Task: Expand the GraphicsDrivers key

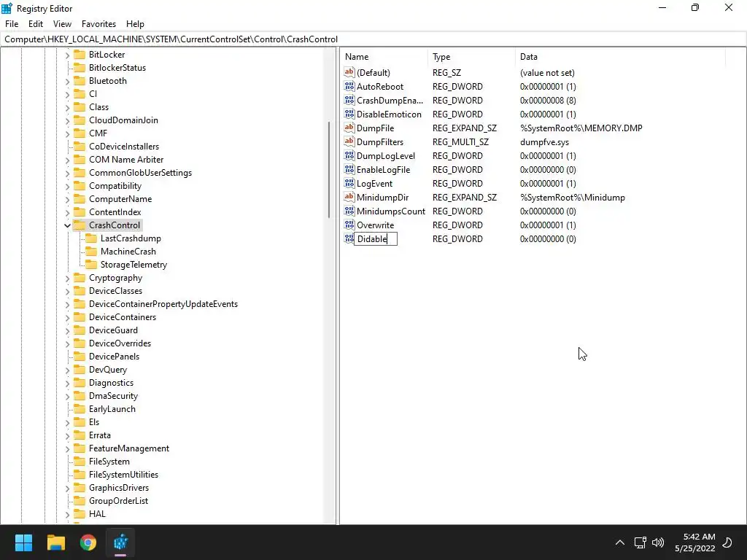Action: coord(67,488)
